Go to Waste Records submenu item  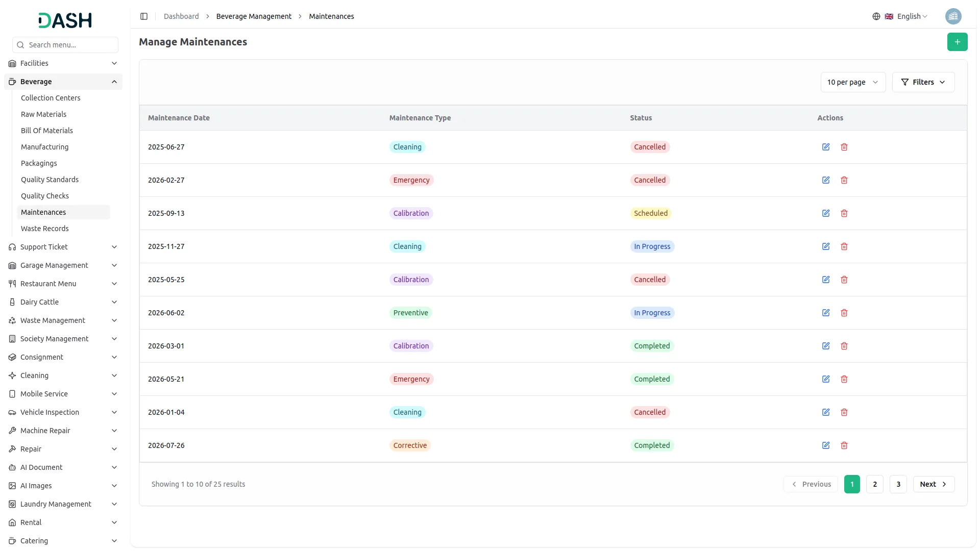(45, 229)
